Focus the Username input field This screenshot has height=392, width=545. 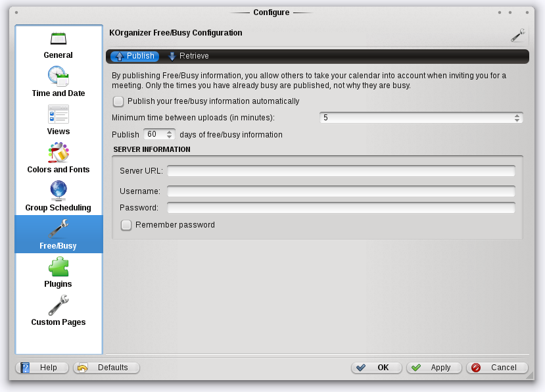[341, 191]
